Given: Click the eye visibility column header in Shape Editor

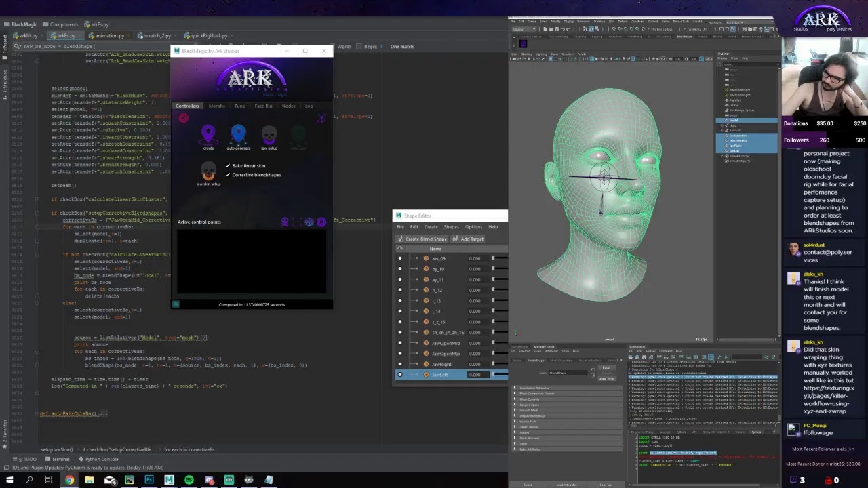Looking at the screenshot, I should [399, 249].
